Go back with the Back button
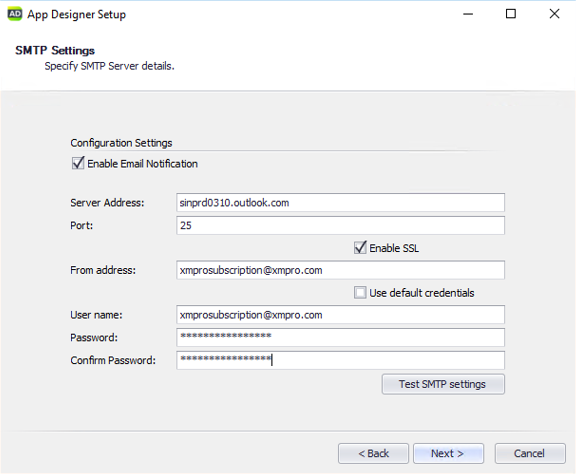576x474 pixels. click(x=373, y=453)
